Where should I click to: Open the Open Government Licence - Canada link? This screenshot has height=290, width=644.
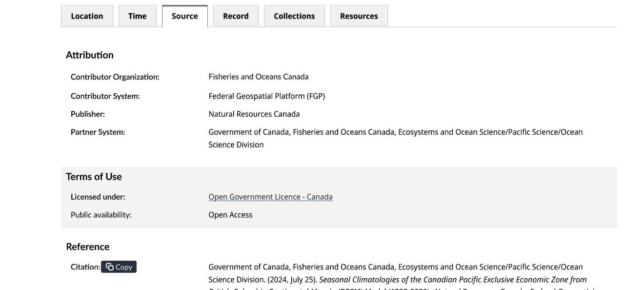pyautogui.click(x=270, y=197)
